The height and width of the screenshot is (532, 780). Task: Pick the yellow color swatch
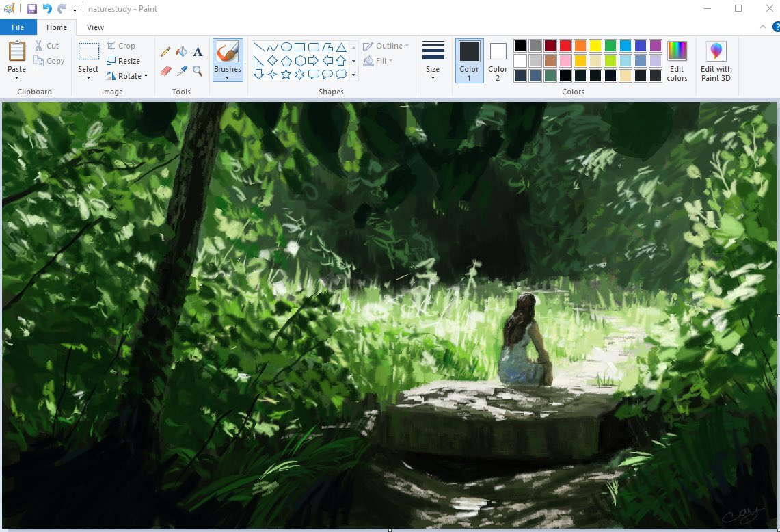(595, 46)
